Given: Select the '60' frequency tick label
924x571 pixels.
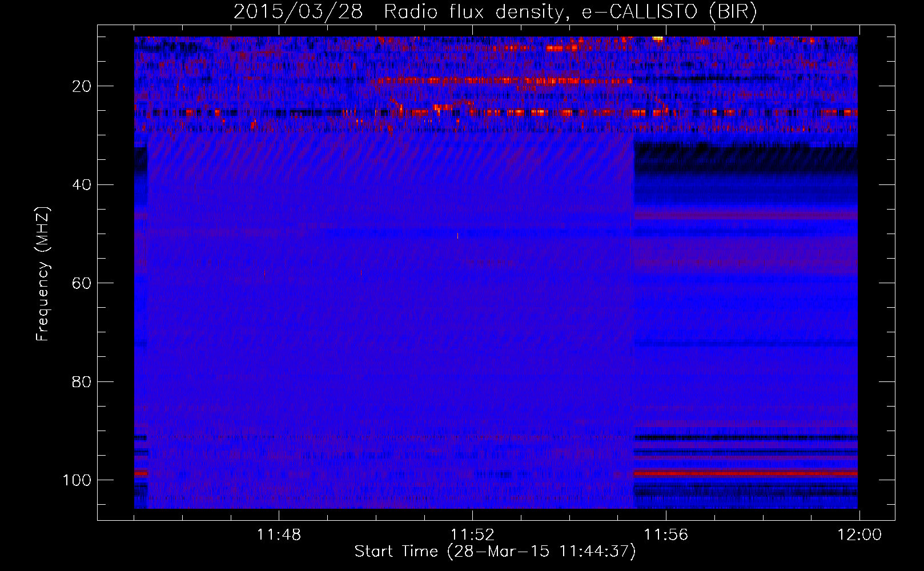Looking at the screenshot, I should pyautogui.click(x=82, y=283).
